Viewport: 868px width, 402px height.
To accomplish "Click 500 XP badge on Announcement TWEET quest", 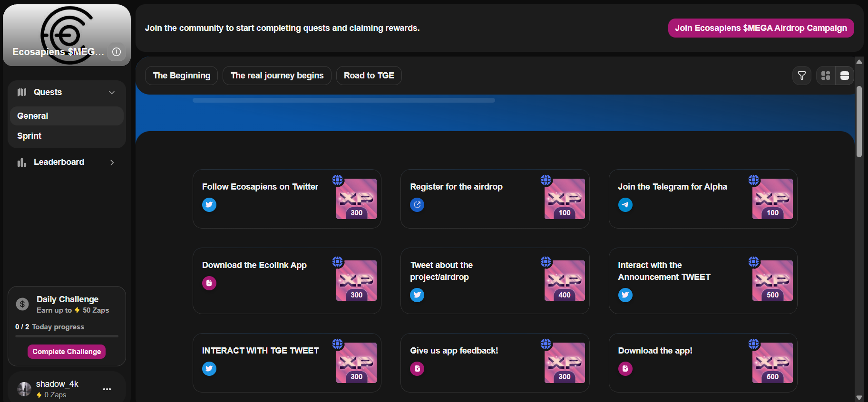I will pos(772,280).
